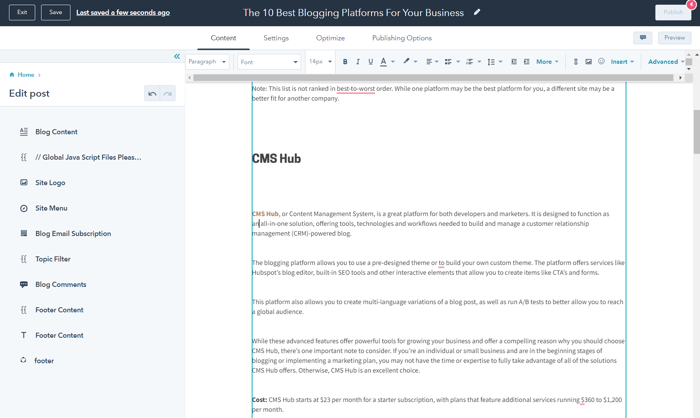The height and width of the screenshot is (418, 700).
Task: Click the Blog Comments bubble icon
Action: [24, 284]
